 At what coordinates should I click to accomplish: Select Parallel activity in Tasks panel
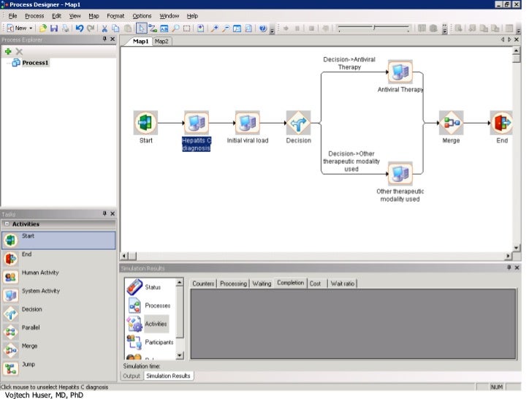[58, 332]
